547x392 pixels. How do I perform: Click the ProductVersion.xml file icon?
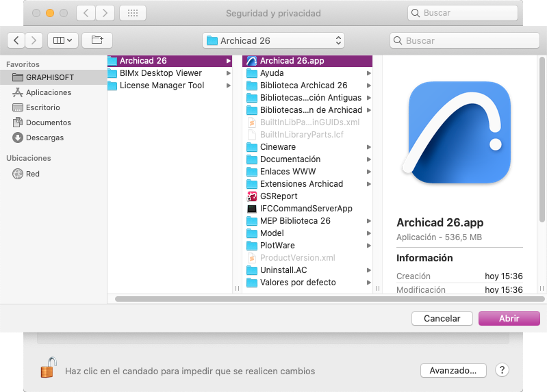(x=252, y=258)
